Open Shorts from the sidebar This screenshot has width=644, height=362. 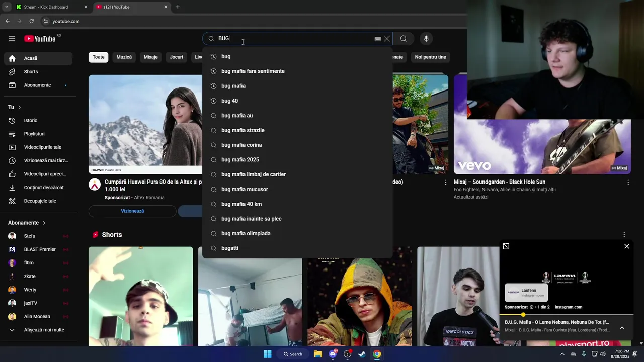coord(38,72)
